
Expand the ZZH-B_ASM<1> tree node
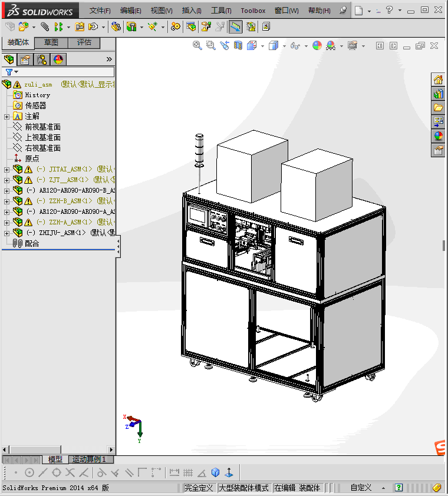(x=6, y=201)
